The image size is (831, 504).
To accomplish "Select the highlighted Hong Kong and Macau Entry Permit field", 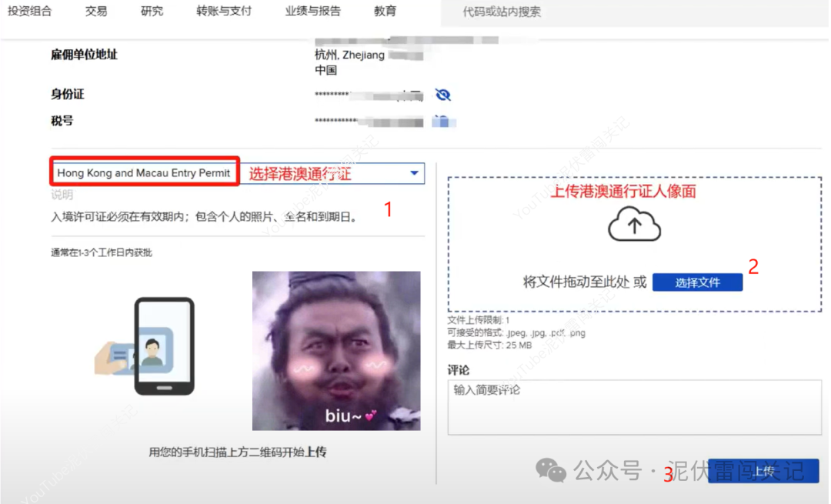I will click(x=144, y=172).
